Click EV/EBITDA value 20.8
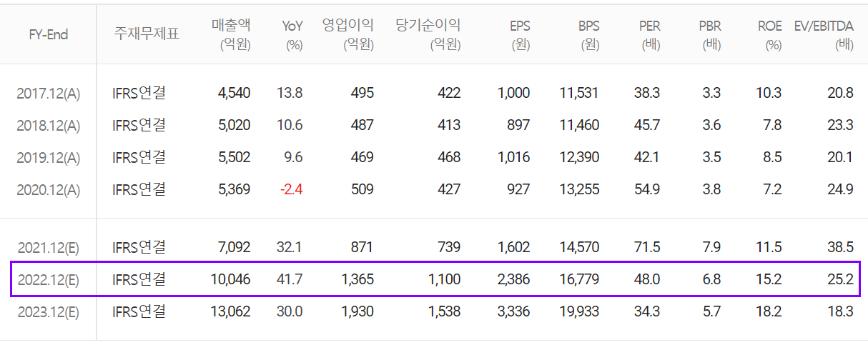Screen dimensions: 868x345 pyautogui.click(x=839, y=94)
